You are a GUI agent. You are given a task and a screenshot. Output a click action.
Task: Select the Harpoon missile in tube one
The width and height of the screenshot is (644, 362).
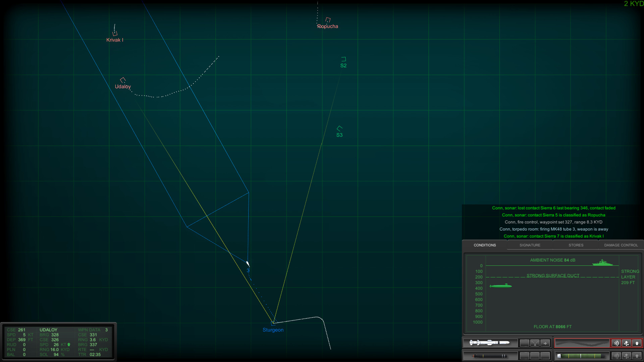click(490, 343)
